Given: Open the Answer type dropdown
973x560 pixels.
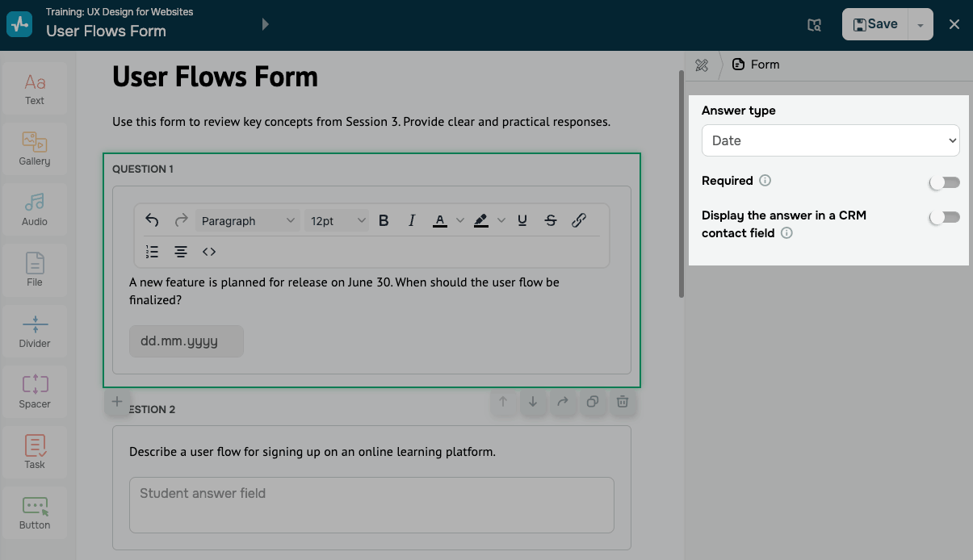Looking at the screenshot, I should pyautogui.click(x=830, y=140).
